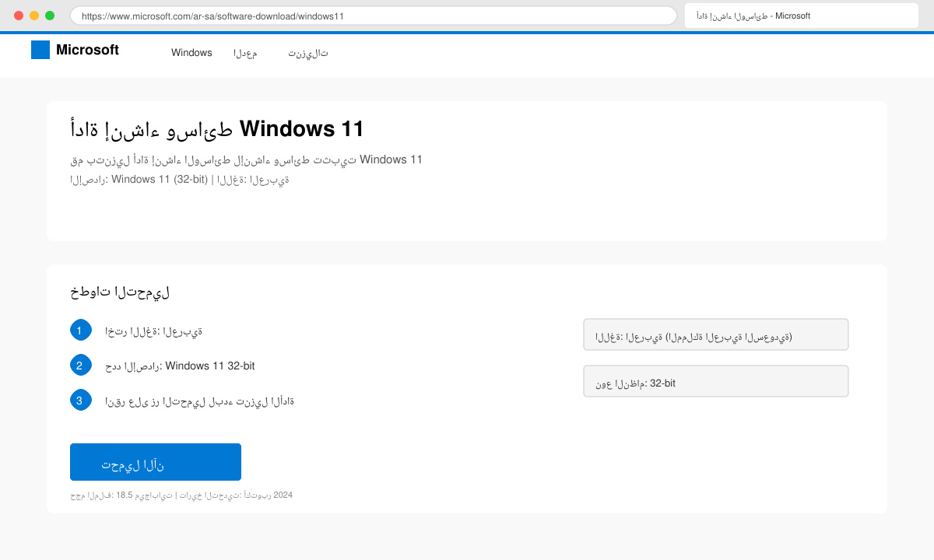Screen dimensions: 934x560
Task: Click the Windows 11 page heading
Action: [217, 129]
